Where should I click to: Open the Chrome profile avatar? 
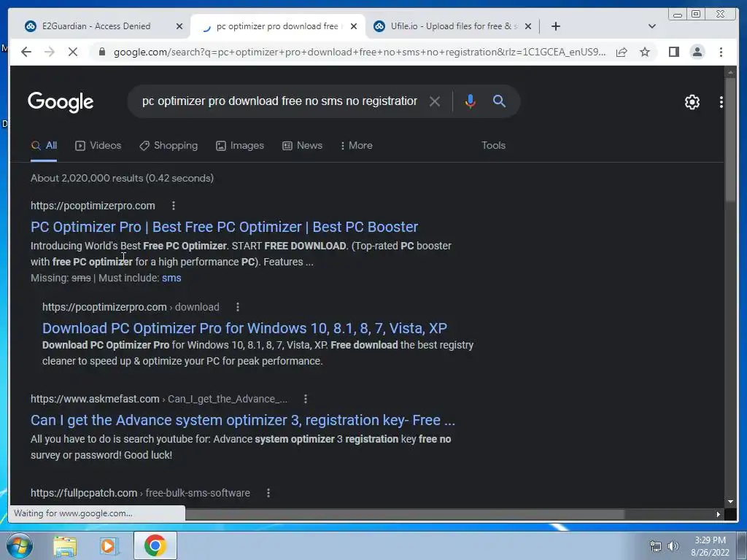point(697,52)
